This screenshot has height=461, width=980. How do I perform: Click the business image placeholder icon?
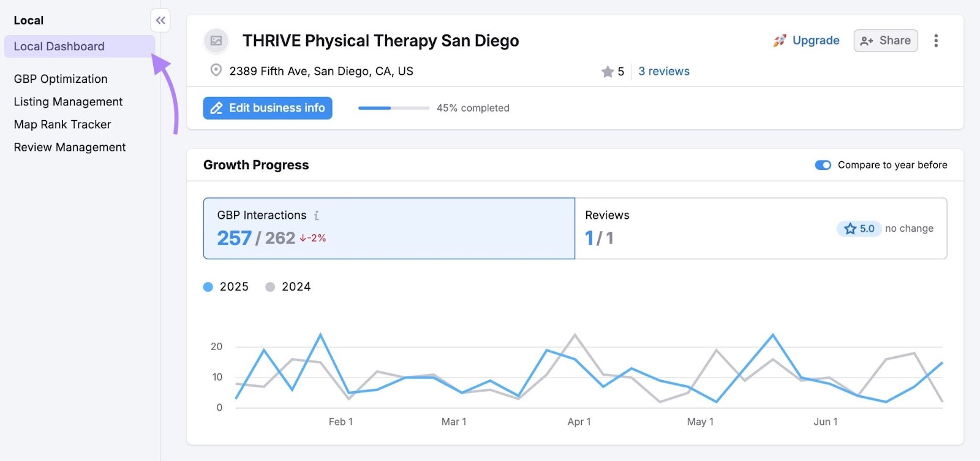click(216, 40)
